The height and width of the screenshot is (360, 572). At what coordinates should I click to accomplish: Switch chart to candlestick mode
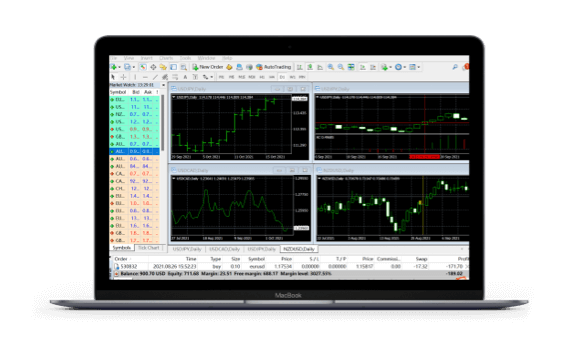click(x=310, y=67)
